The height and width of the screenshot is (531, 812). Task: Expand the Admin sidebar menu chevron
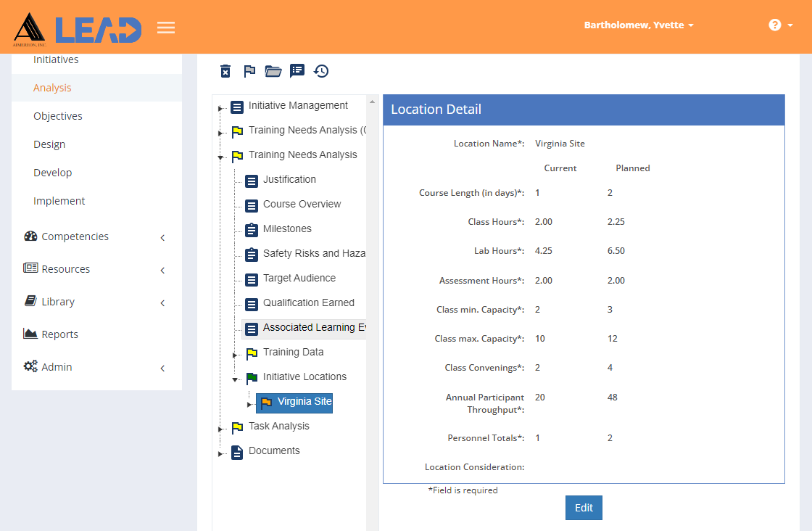coord(162,369)
